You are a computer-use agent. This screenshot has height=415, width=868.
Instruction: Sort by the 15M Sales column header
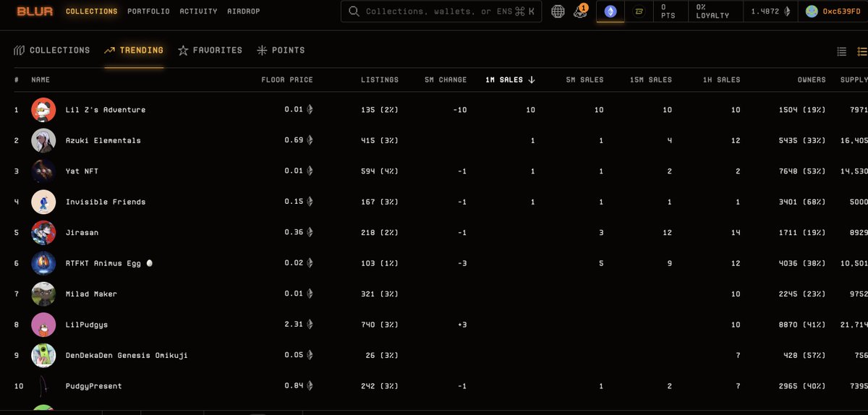(651, 80)
